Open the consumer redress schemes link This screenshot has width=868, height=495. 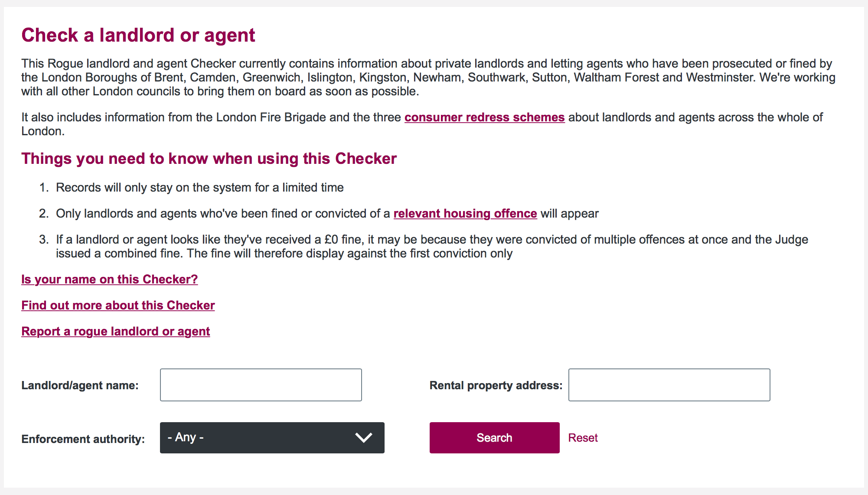tap(484, 117)
